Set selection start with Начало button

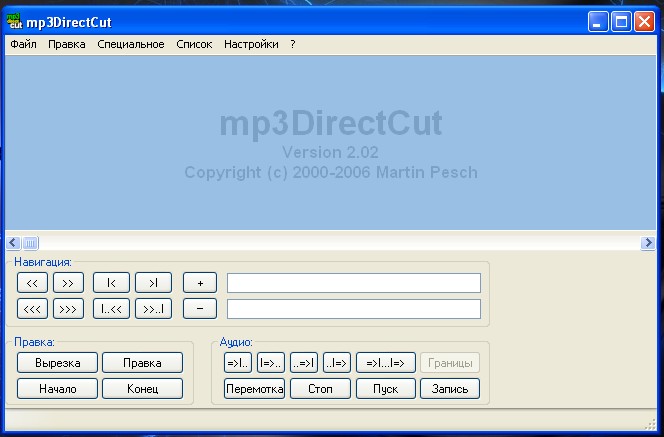coord(58,389)
